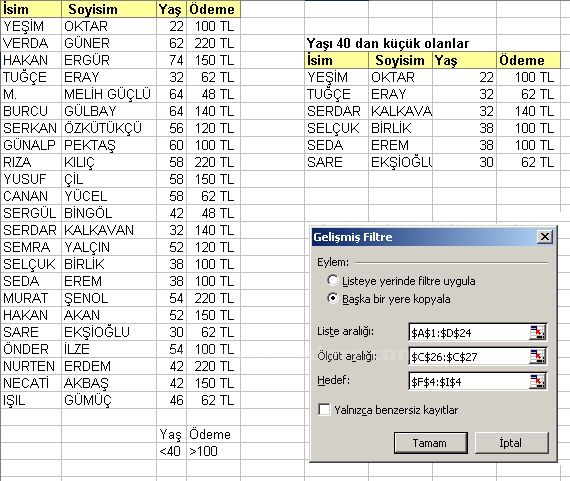This screenshot has height=481, width=570.
Task: Select cell with surname GÜMÜÇ
Action: 109,400
